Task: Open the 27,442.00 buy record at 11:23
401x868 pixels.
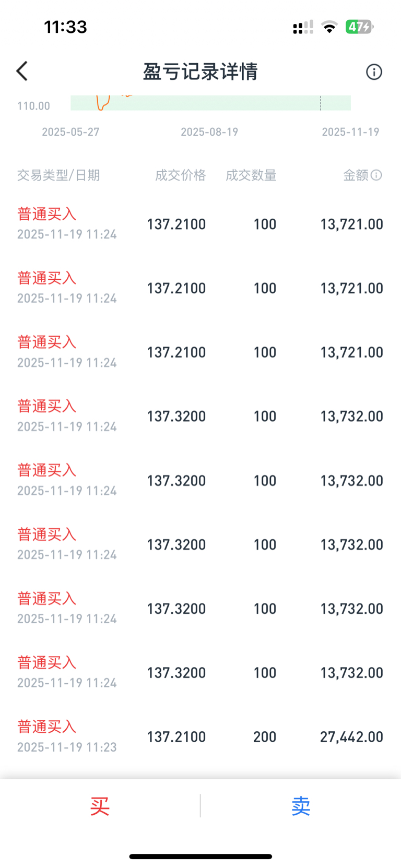Action: pos(200,736)
